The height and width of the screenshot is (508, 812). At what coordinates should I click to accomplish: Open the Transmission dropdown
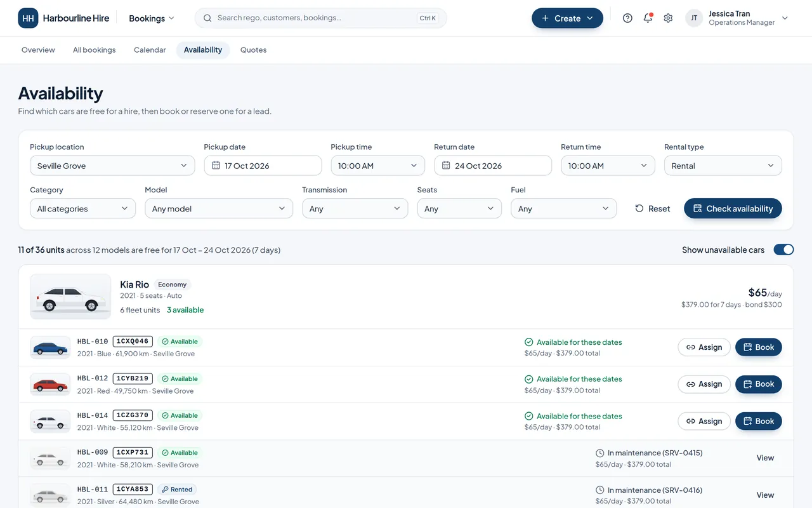(x=355, y=209)
